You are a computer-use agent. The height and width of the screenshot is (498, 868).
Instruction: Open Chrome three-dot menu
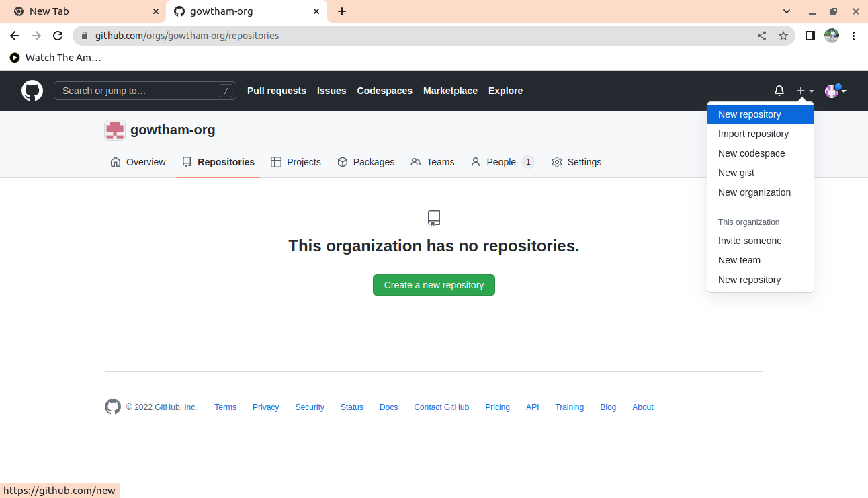coord(854,36)
